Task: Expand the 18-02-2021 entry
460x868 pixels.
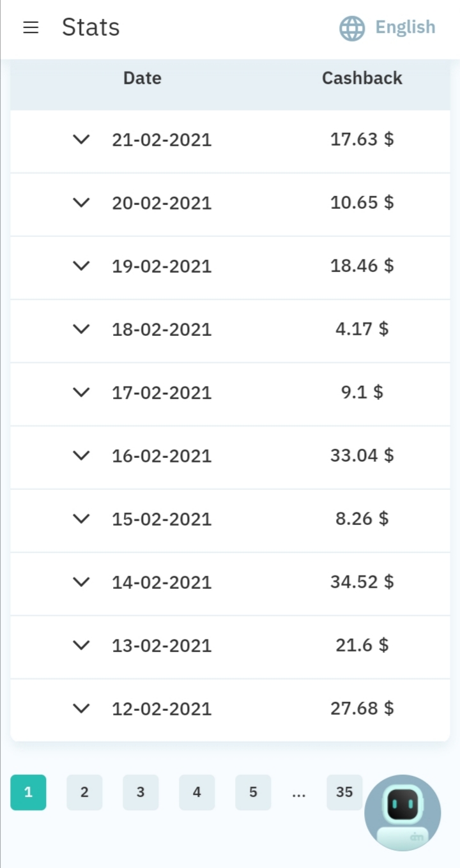Action: pyautogui.click(x=81, y=329)
